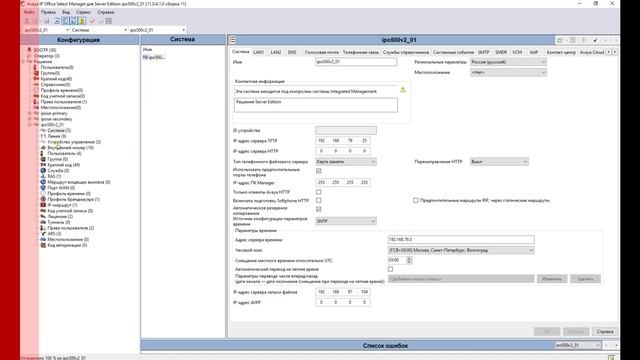Select Система (1) under ipo500v2_01
The width and height of the screenshot is (640, 360).
pyautogui.click(x=59, y=130)
